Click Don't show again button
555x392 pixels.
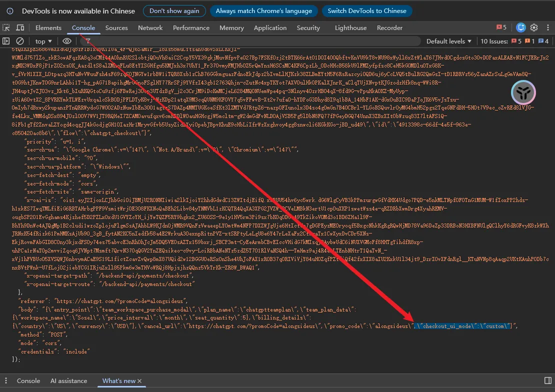click(174, 11)
